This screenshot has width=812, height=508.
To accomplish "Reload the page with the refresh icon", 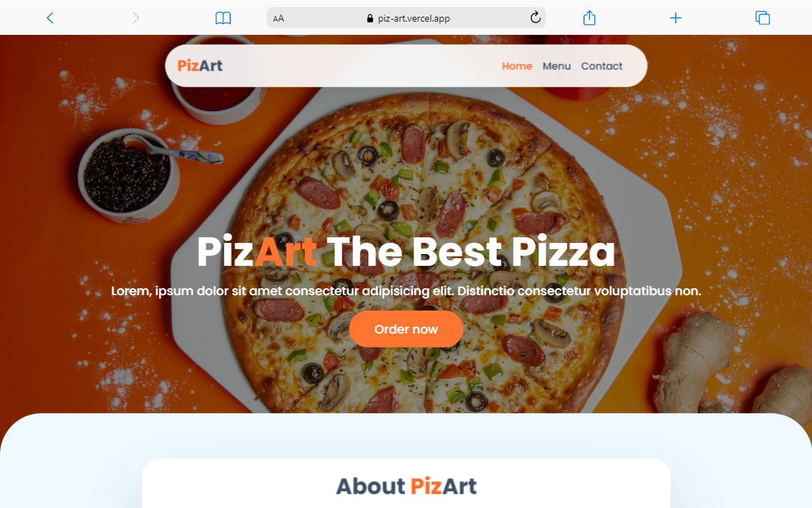I will coord(536,17).
